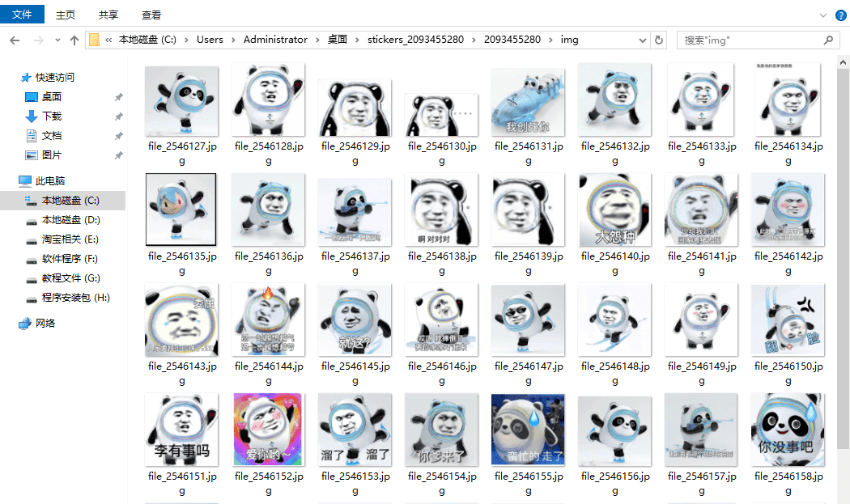The height and width of the screenshot is (504, 850).
Task: Go up one folder level arrow
Action: [x=74, y=40]
